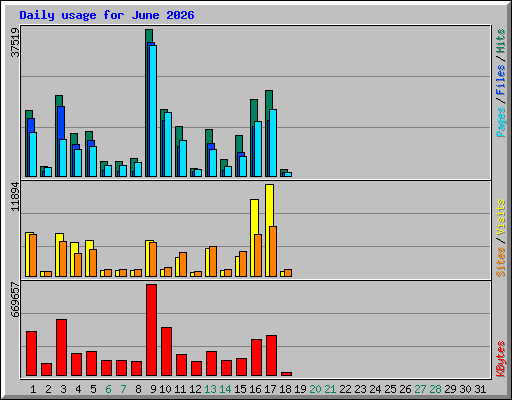Screen dimensions: 512x400
Task: Click the red KBytes bar for day 1
Action: (x=31, y=353)
